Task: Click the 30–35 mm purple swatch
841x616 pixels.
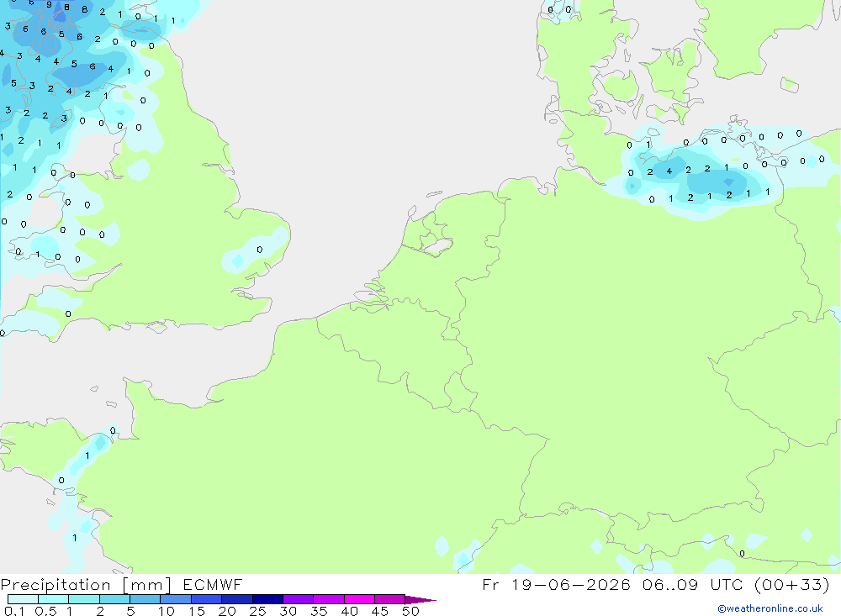Action: tap(299, 599)
